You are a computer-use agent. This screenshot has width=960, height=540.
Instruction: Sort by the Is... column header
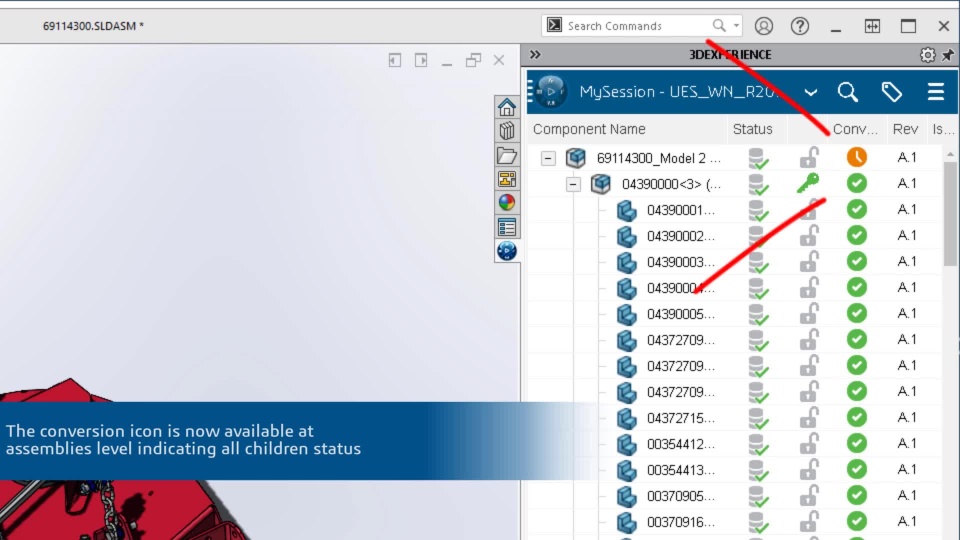pyautogui.click(x=943, y=129)
